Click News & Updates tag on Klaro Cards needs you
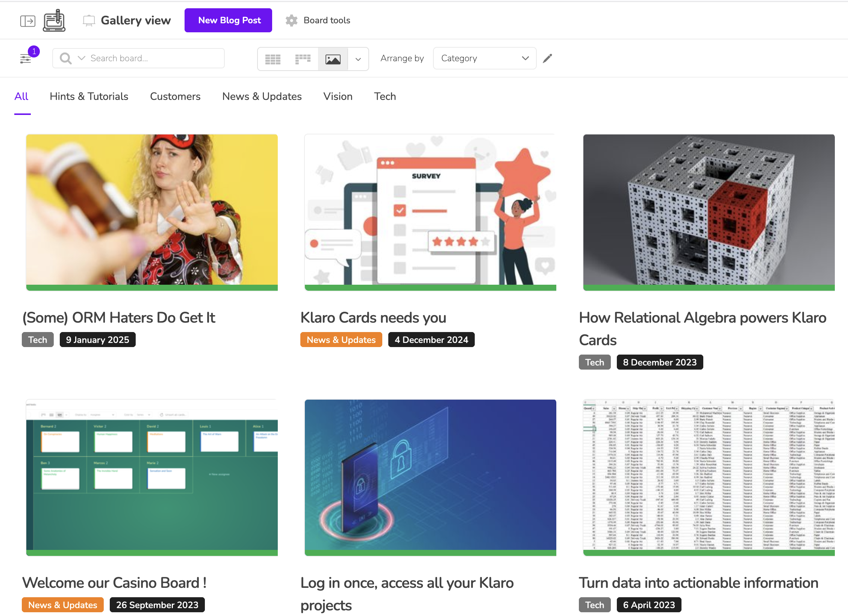Image resolution: width=848 pixels, height=616 pixels. coord(341,340)
